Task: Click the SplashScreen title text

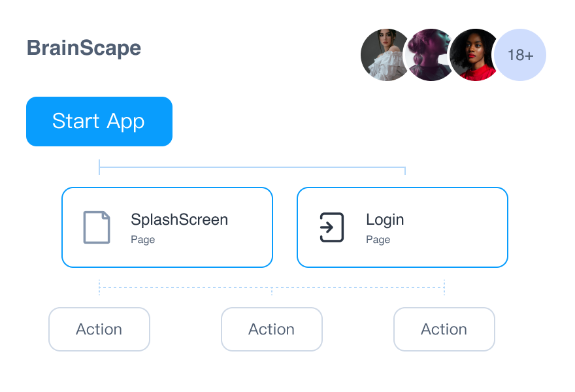Action: [179, 220]
